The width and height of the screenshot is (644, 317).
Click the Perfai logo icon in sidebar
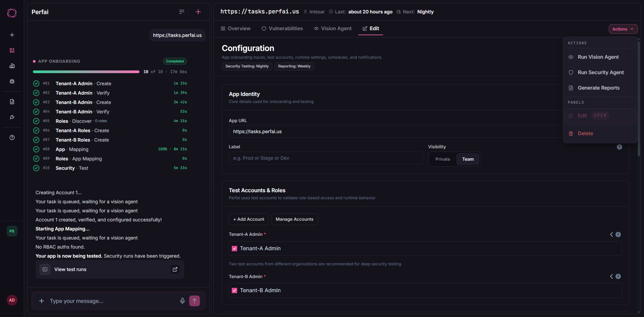12,13
